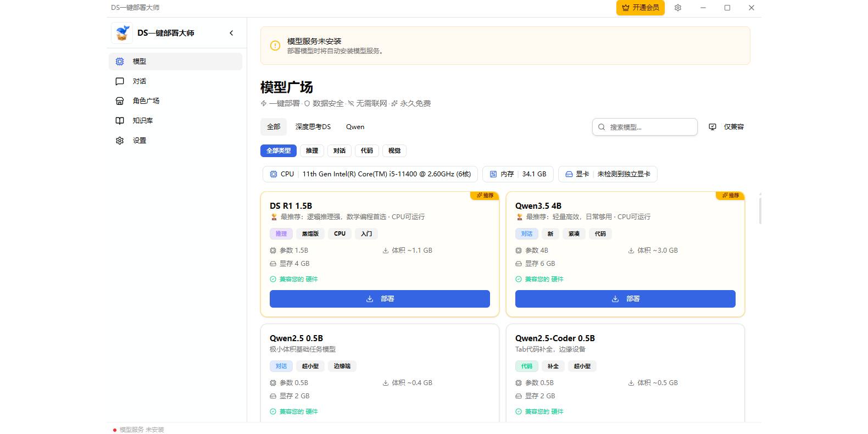Screen dimensions: 868x434
Task: Open the 模型 page in the sidebar
Action: pos(175,62)
